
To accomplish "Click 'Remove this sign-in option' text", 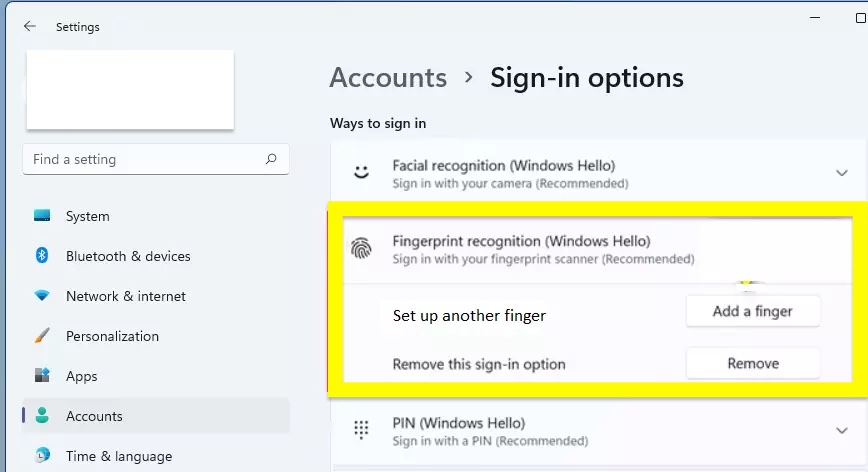I will [479, 364].
